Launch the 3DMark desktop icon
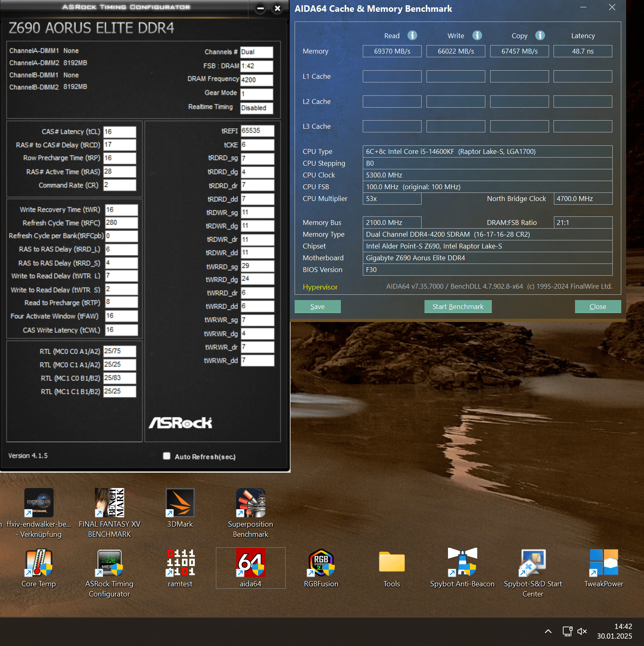 [180, 508]
